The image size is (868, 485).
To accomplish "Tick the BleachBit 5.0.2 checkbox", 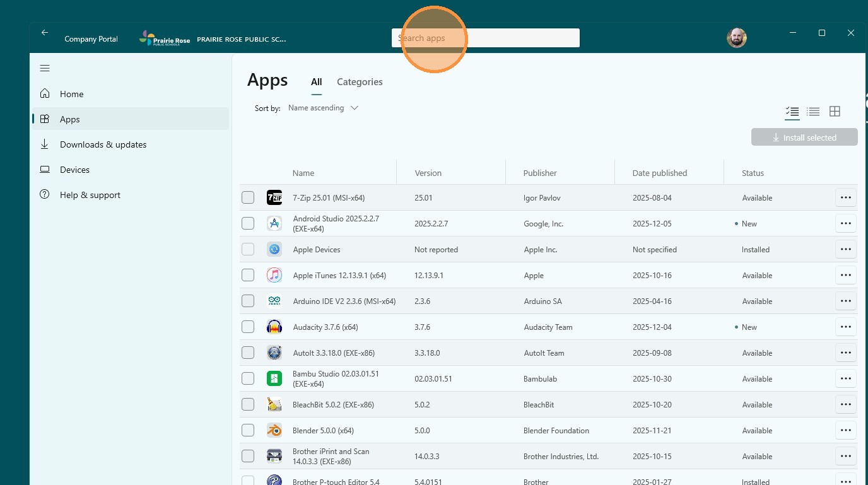I will click(x=248, y=405).
